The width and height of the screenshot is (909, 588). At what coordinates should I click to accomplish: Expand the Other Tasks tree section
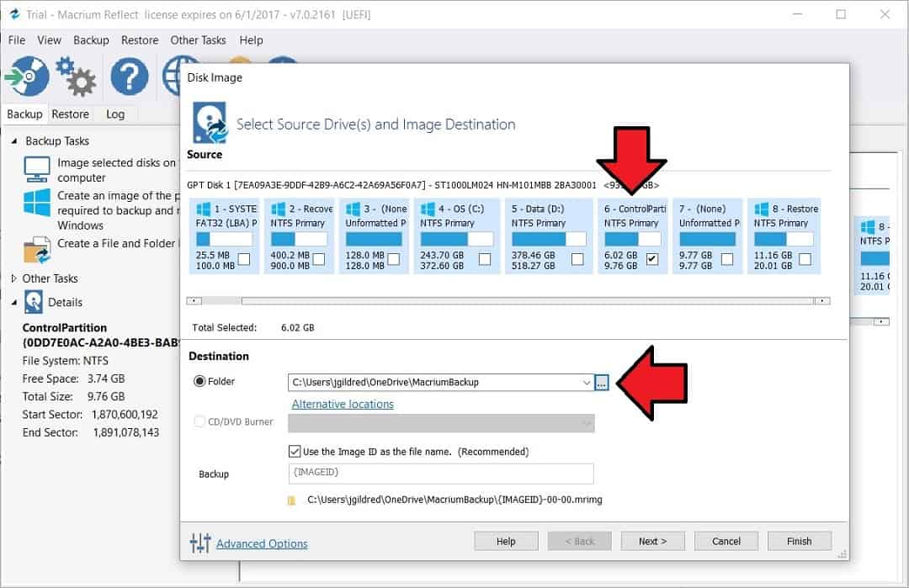[x=14, y=278]
